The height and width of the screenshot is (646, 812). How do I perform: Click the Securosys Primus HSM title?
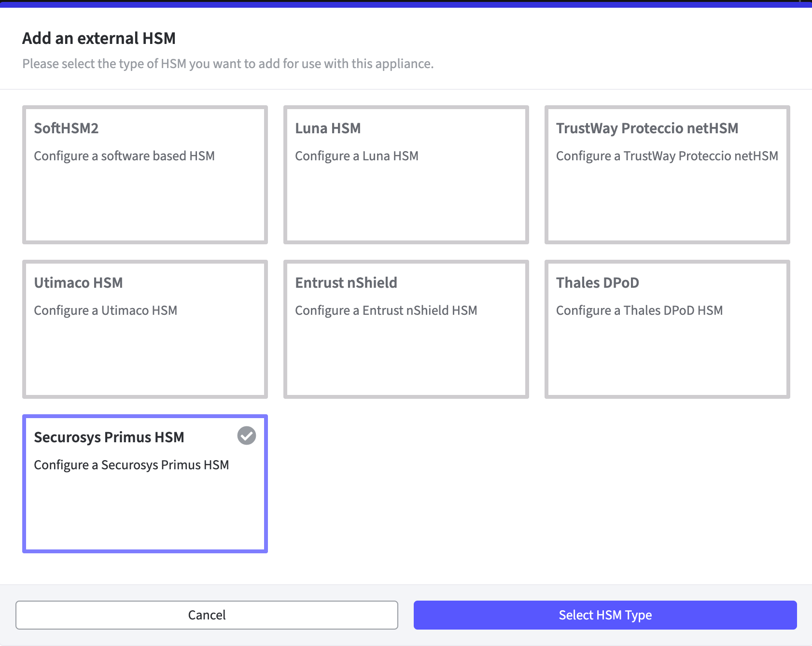click(109, 437)
